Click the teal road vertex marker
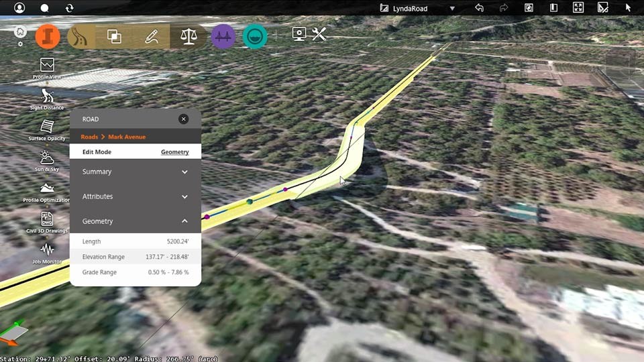The width and height of the screenshot is (644, 362). [x=250, y=202]
